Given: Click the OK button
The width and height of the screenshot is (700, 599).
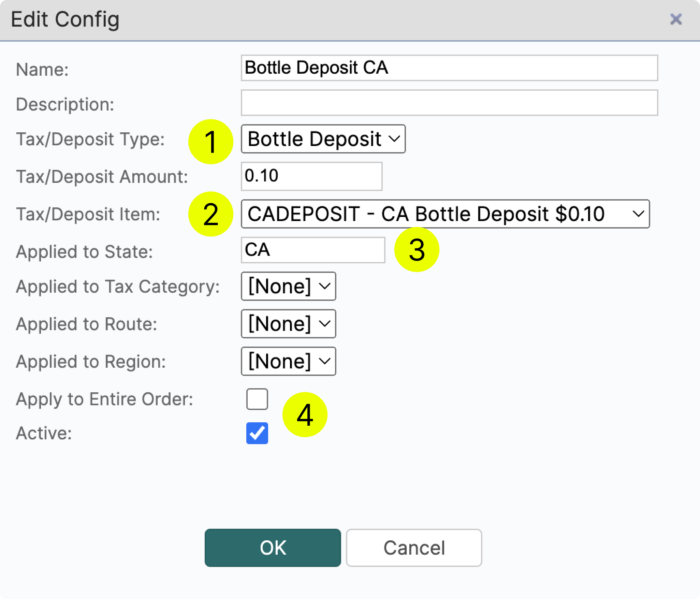Looking at the screenshot, I should tap(272, 548).
